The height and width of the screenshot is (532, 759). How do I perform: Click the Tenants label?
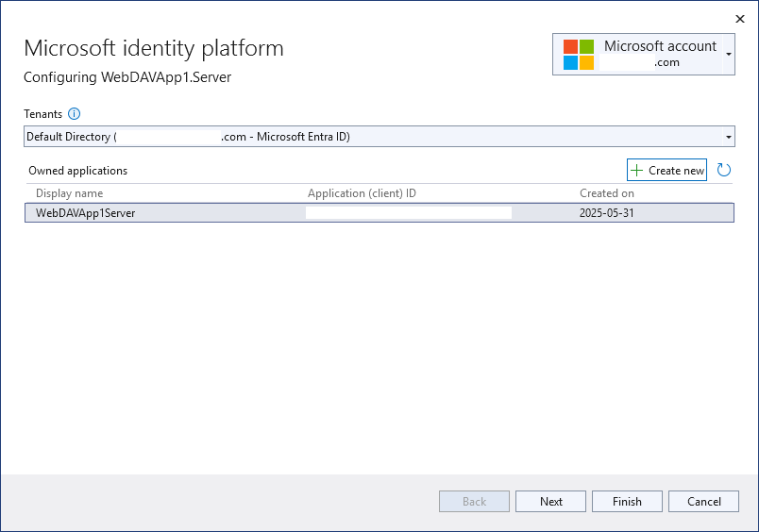click(x=43, y=114)
